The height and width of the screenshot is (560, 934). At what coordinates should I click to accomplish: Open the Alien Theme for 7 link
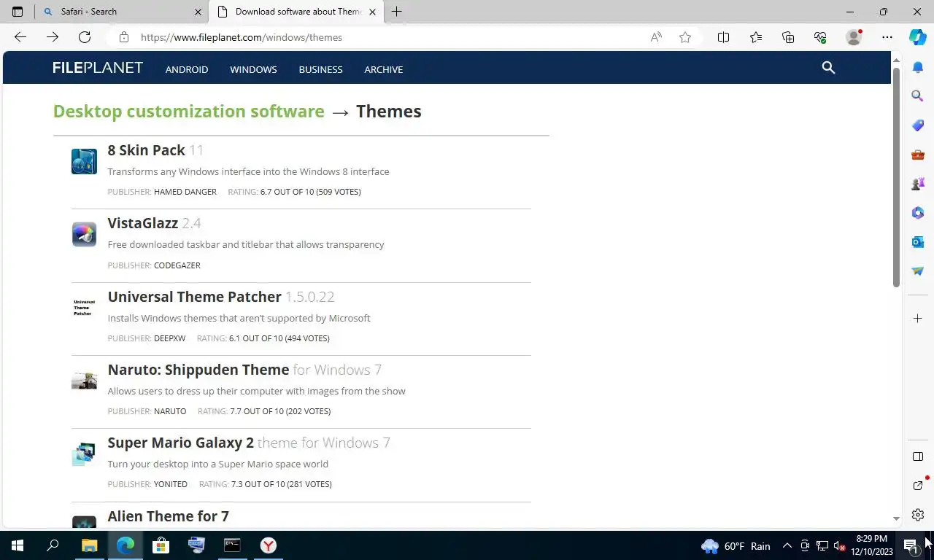(168, 516)
